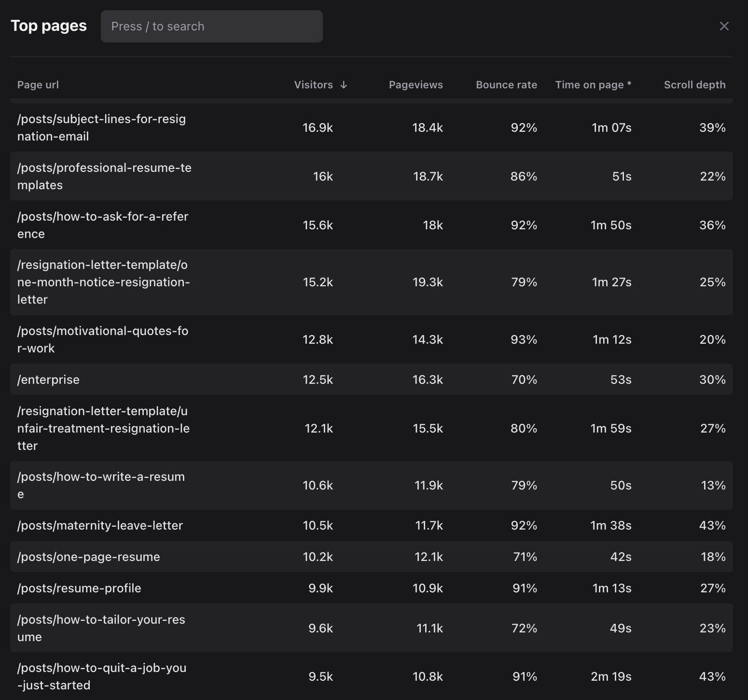Image resolution: width=748 pixels, height=700 pixels.
Task: Select the /posts/resume-profile row link
Action: pos(79,588)
